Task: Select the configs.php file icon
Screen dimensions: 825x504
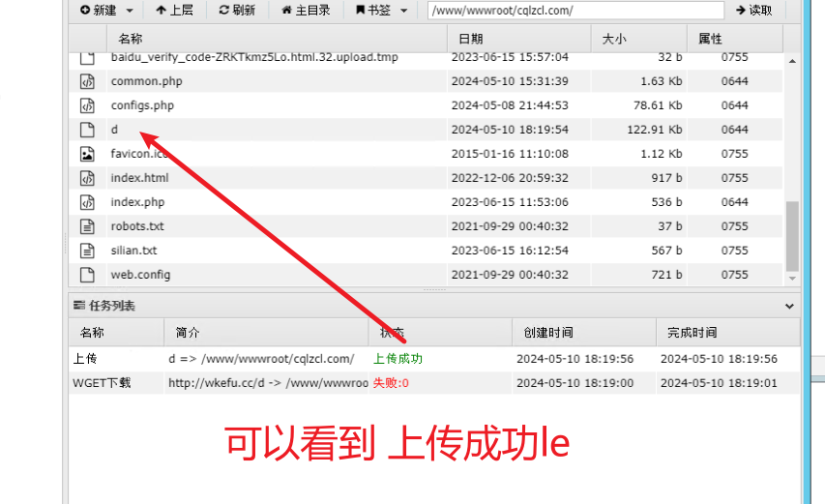Action: pyautogui.click(x=87, y=105)
